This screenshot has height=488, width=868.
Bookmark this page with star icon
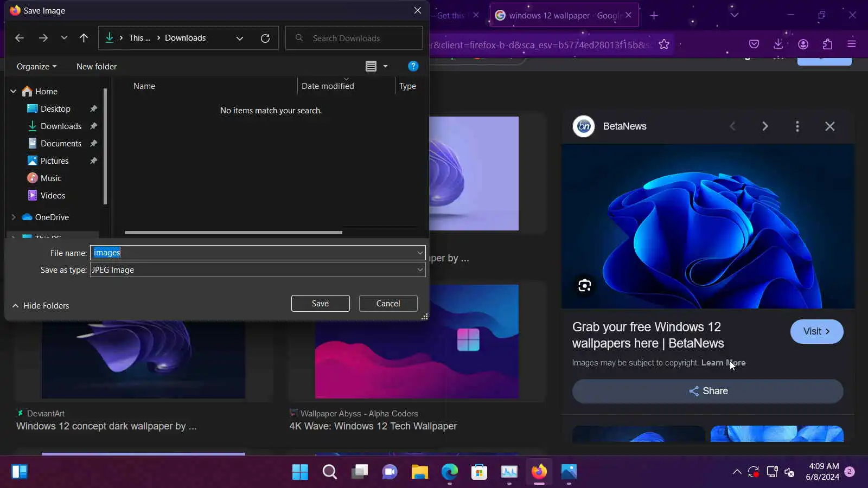click(664, 44)
